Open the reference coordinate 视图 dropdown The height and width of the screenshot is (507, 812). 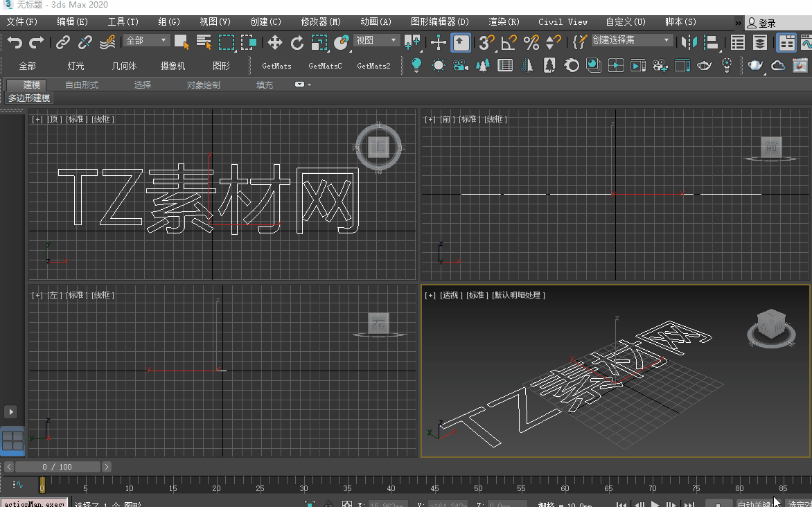(376, 40)
